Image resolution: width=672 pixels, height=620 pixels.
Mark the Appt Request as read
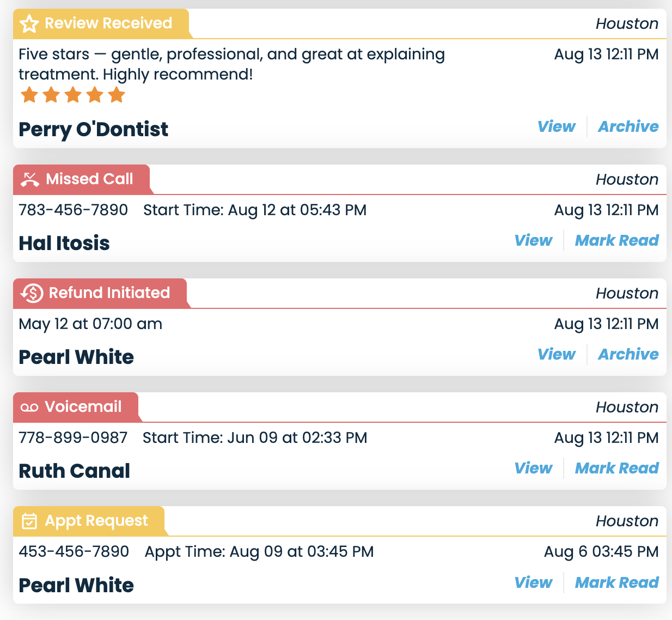[617, 582]
